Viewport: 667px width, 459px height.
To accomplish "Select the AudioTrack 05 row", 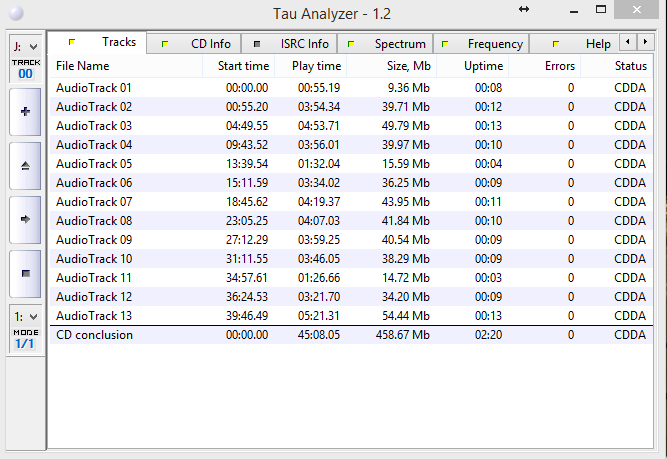I will [x=351, y=164].
